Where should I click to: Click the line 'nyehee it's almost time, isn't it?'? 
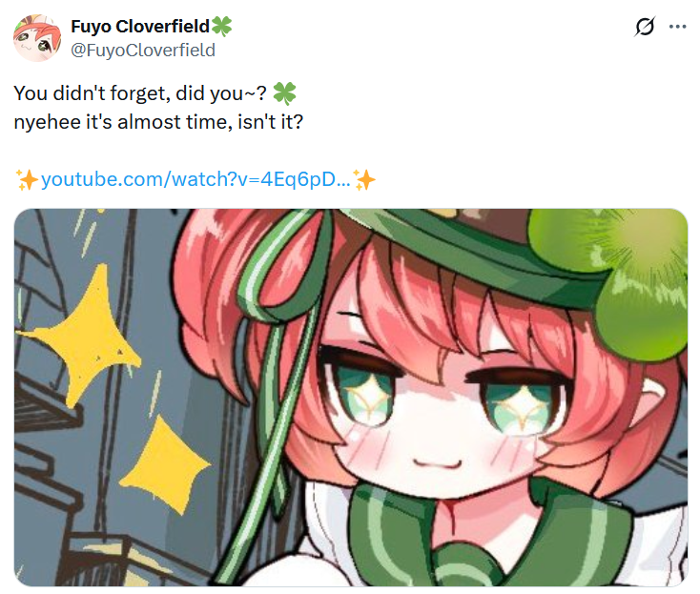158,122
